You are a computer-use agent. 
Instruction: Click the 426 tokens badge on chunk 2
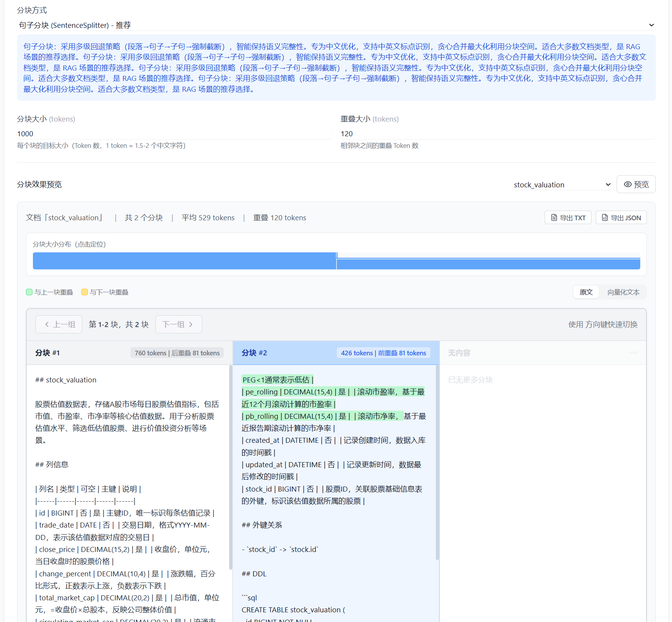click(x=383, y=353)
